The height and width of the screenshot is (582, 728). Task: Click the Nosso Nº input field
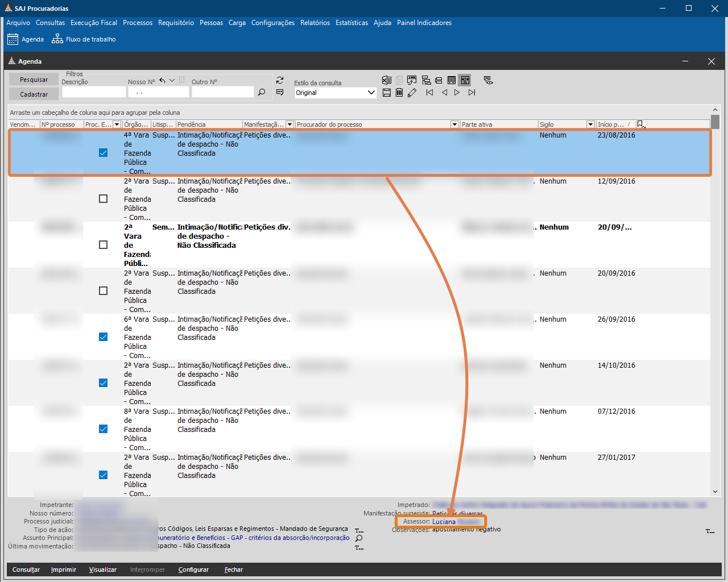(x=158, y=92)
